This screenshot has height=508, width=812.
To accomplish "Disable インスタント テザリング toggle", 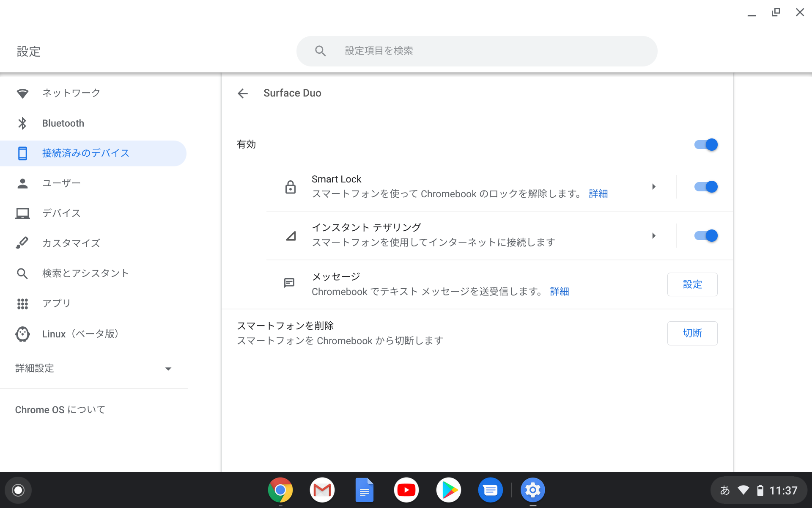I will pos(705,235).
